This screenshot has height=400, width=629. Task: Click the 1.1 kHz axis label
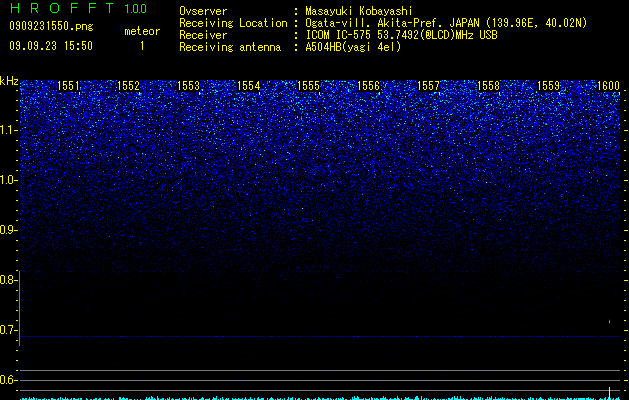[x=9, y=130]
